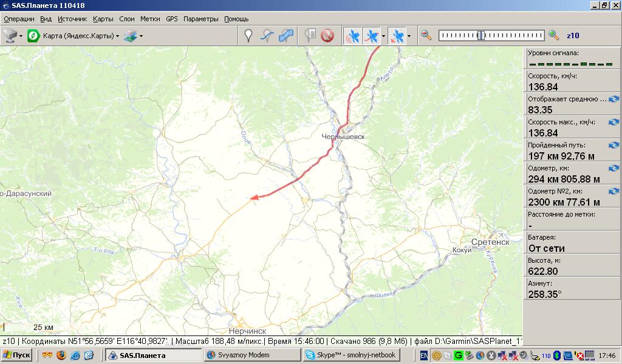
Task: Click the EN language indicator in tray
Action: click(x=423, y=356)
